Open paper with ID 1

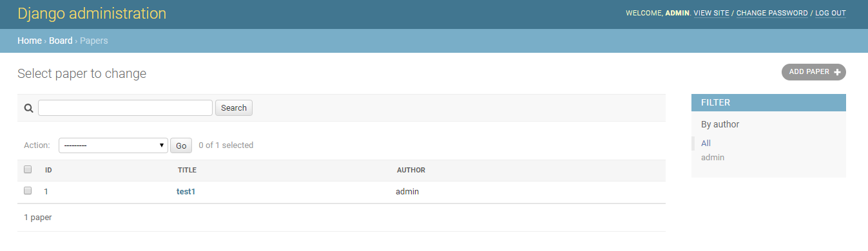point(46,191)
